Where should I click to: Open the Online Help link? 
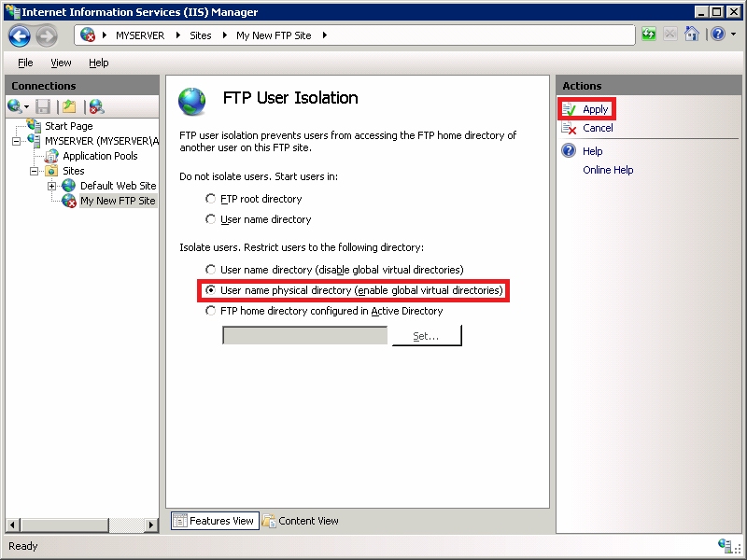608,170
